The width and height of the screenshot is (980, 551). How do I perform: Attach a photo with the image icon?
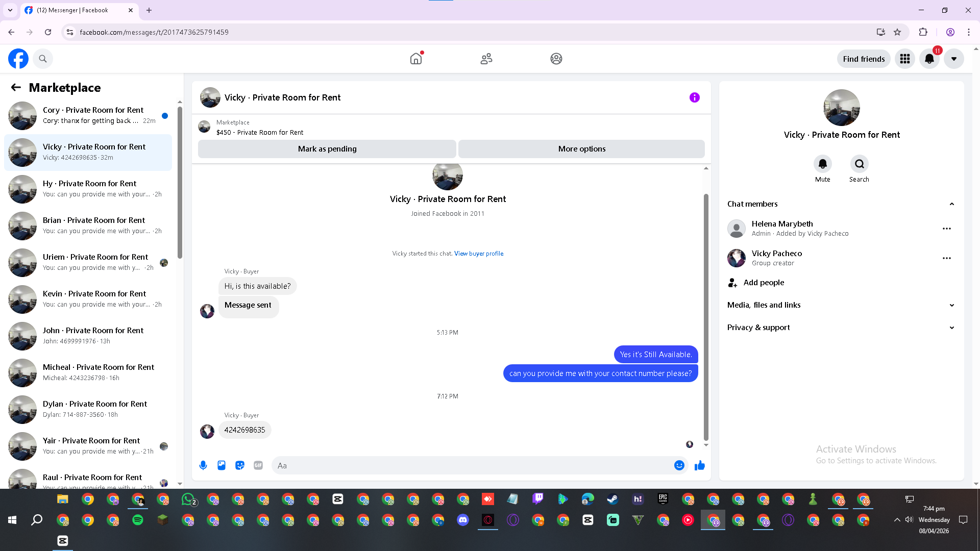pos(222,465)
